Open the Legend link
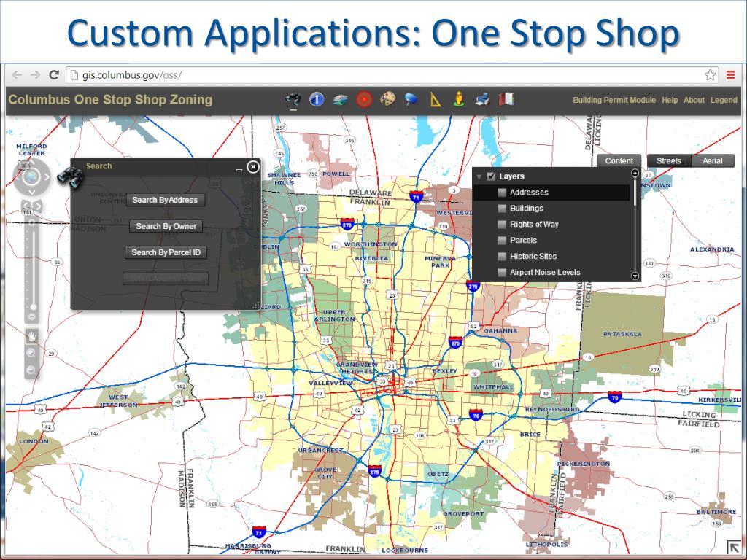Viewport: 747px width, 560px height. pos(724,100)
